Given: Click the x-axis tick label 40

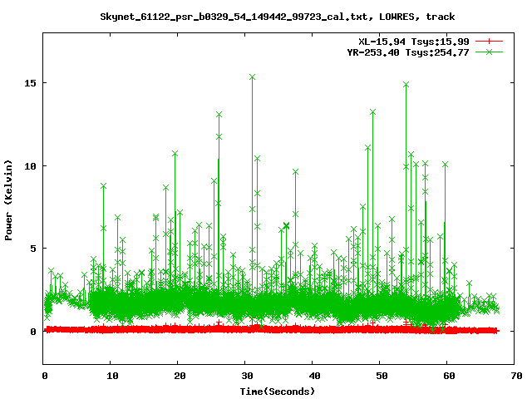Looking at the screenshot, I should (x=313, y=375).
